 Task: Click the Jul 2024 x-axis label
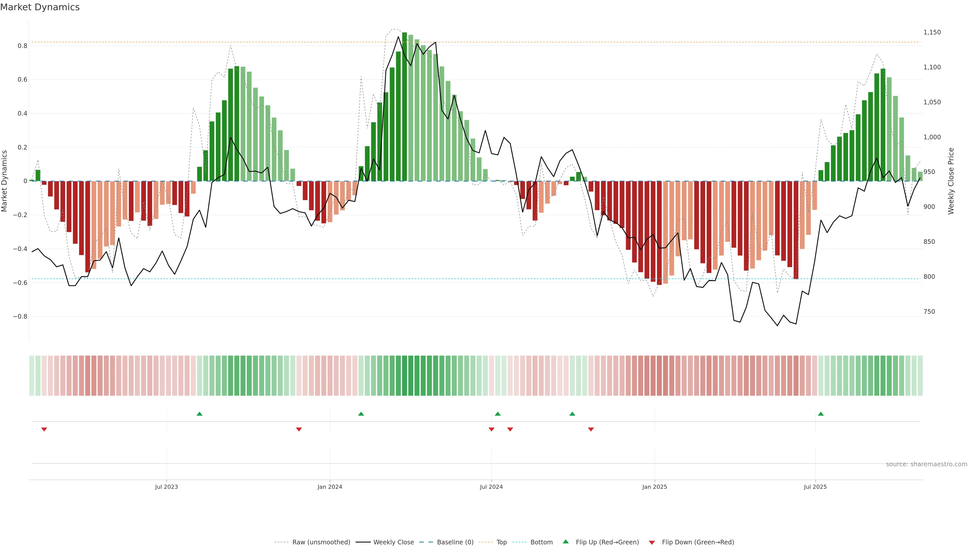coord(491,487)
